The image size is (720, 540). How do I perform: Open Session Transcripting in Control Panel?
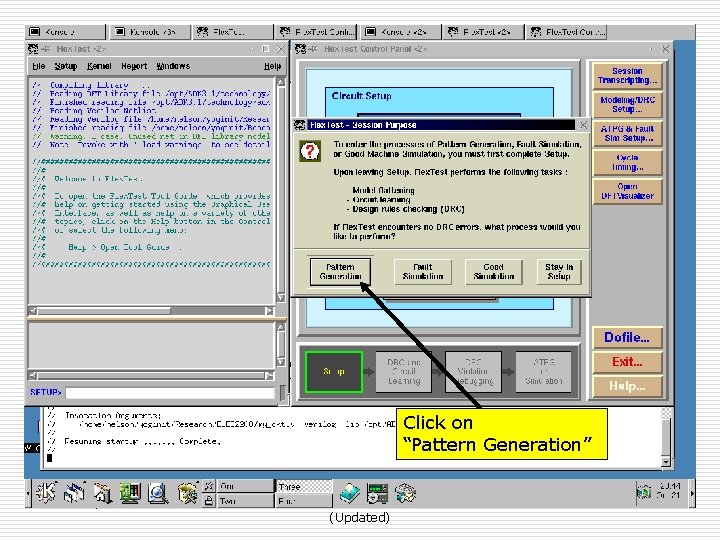627,76
